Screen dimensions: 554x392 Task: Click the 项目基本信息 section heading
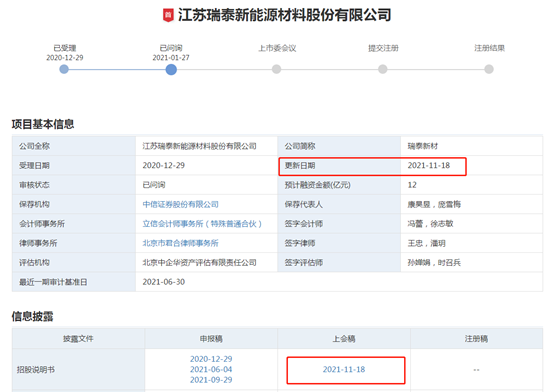[43, 124]
